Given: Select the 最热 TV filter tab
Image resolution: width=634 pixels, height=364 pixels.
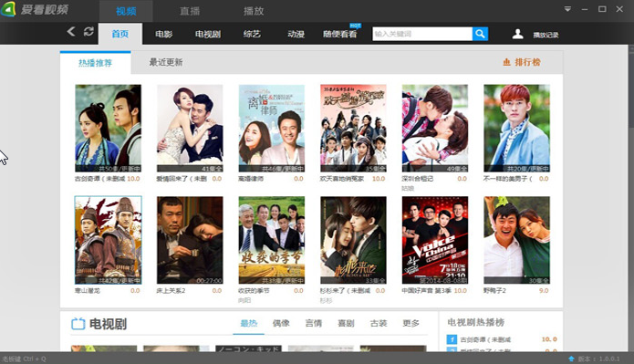Looking at the screenshot, I should point(249,323).
